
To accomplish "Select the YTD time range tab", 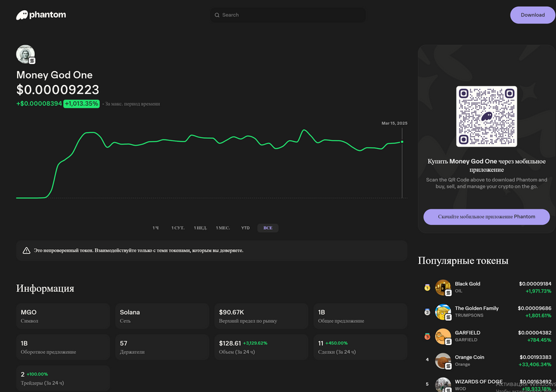I will pos(245,228).
